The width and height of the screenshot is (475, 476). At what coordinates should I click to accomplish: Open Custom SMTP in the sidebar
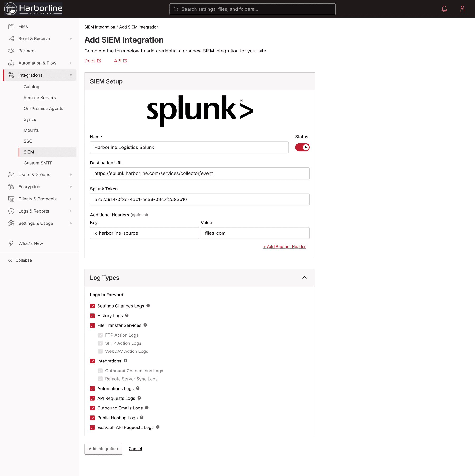(x=38, y=163)
